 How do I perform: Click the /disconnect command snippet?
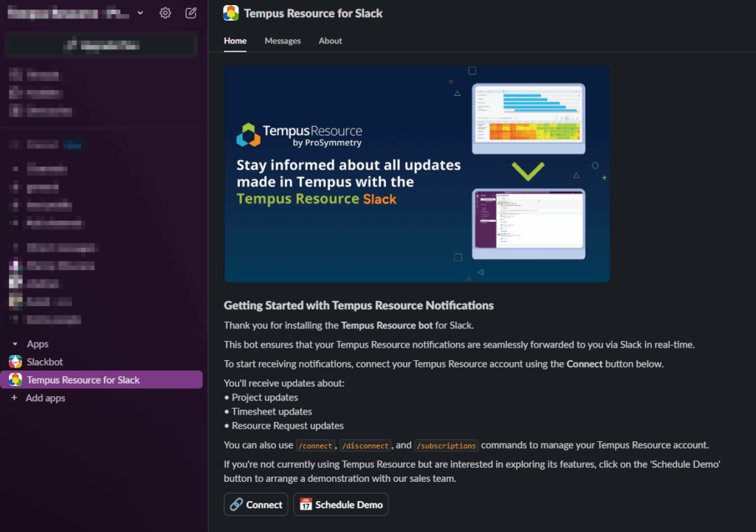pyautogui.click(x=365, y=445)
